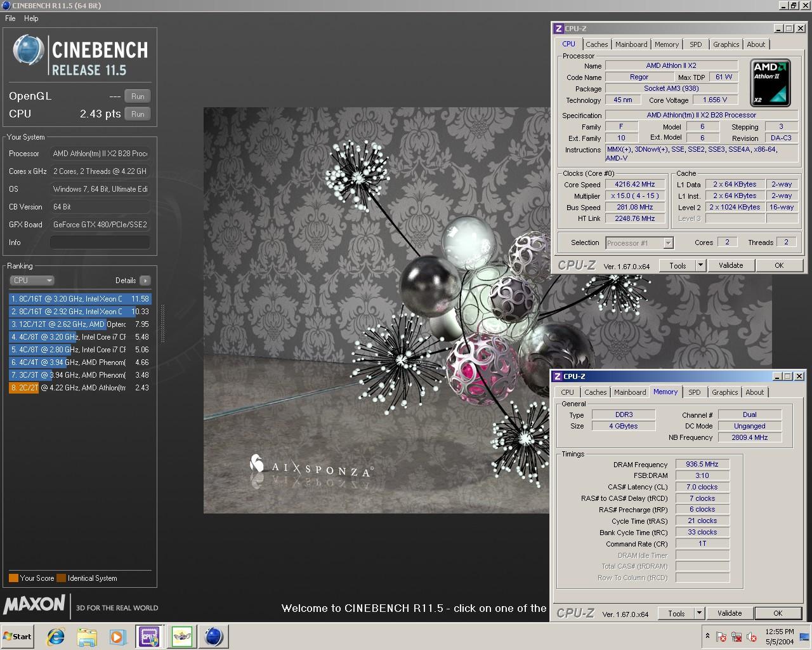Switch to Caches tab in bottom CPU-Z

[x=596, y=392]
